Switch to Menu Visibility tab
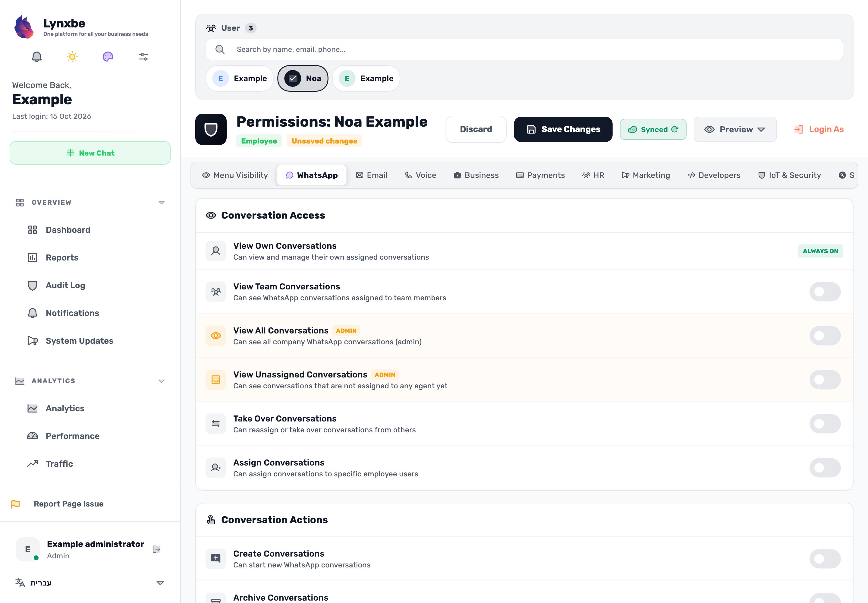The width and height of the screenshot is (868, 603). (235, 175)
